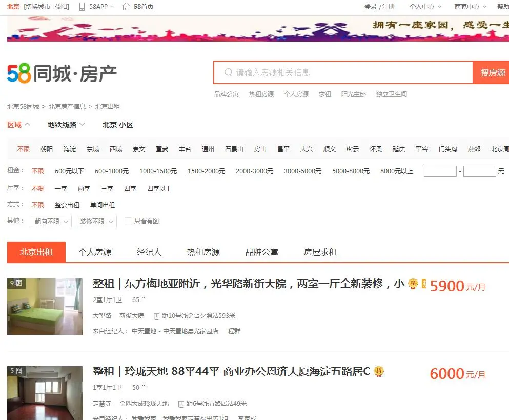Filter by 通州 district
Screen dimensions: 509x420
[208, 149]
